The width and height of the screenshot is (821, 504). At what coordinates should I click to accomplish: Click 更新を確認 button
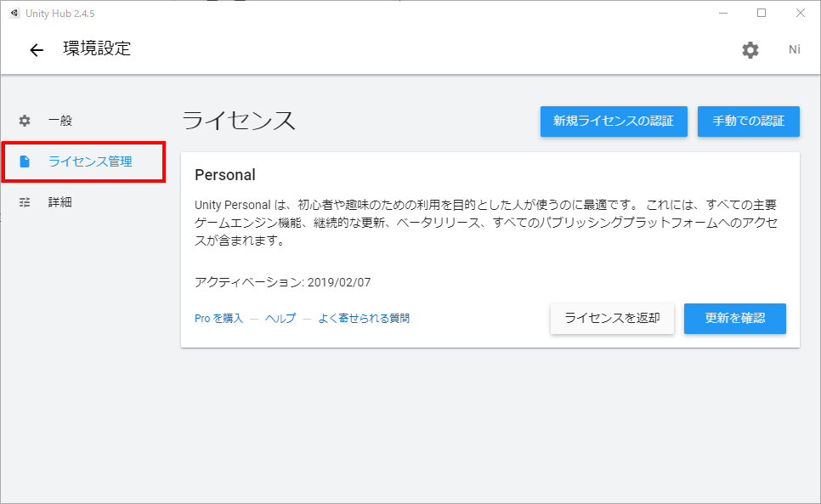pyautogui.click(x=734, y=318)
